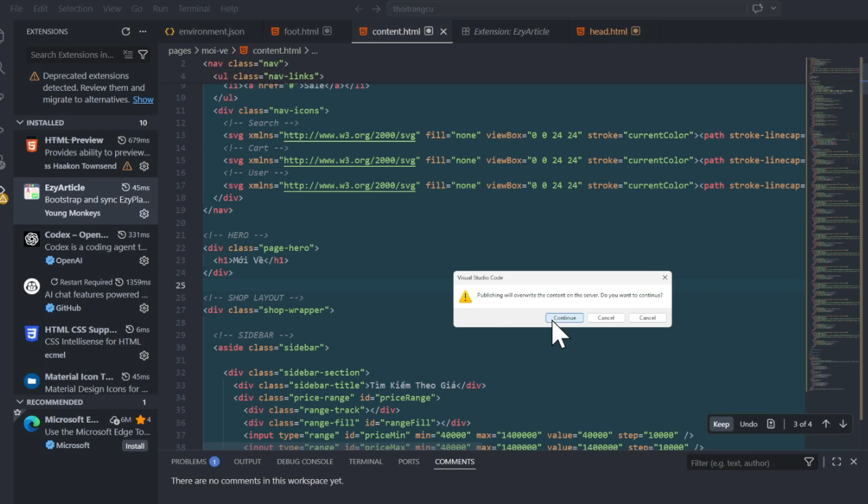Open the Help menu
The image size is (868, 504).
[x=230, y=9]
